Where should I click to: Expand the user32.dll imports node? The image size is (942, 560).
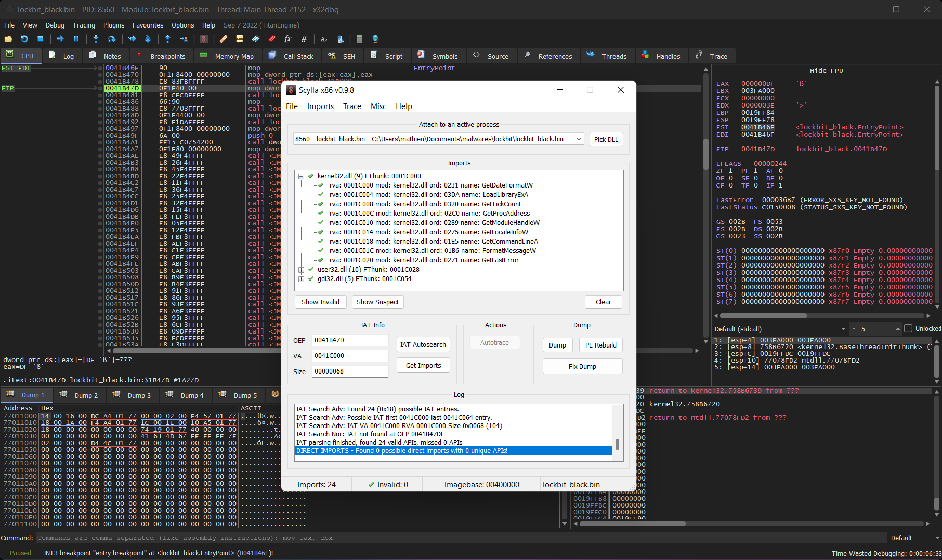[301, 270]
